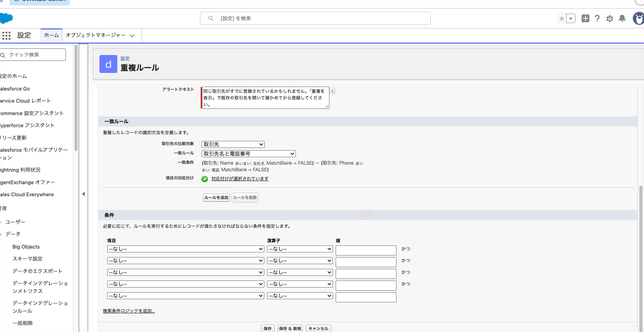The image size is (644, 332).
Task: Click the キャンセル button
Action: click(318, 328)
